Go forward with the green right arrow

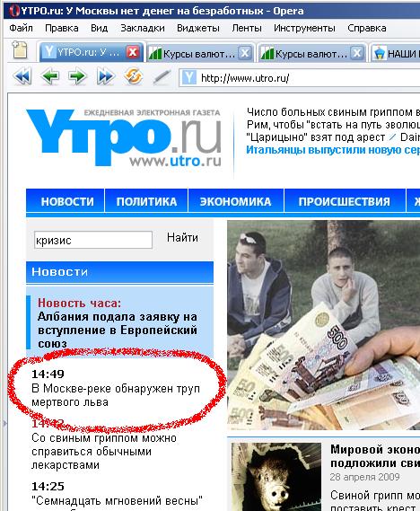[x=77, y=77]
